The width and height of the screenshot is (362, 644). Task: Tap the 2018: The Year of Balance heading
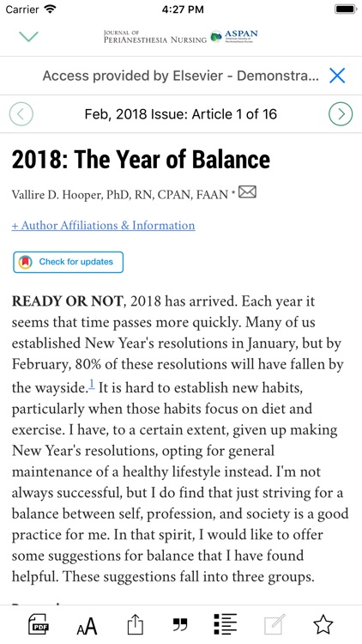[141, 160]
